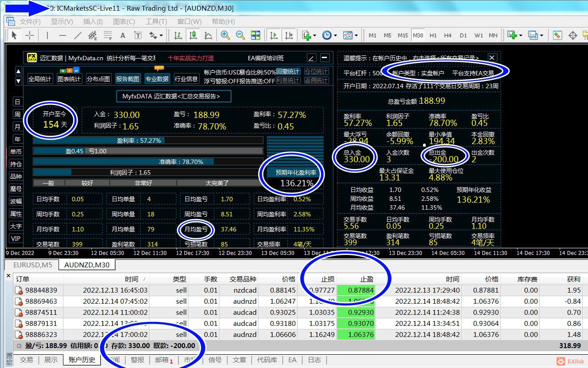Select the VIP side tab
This screenshot has width=588, height=368.
16,239
